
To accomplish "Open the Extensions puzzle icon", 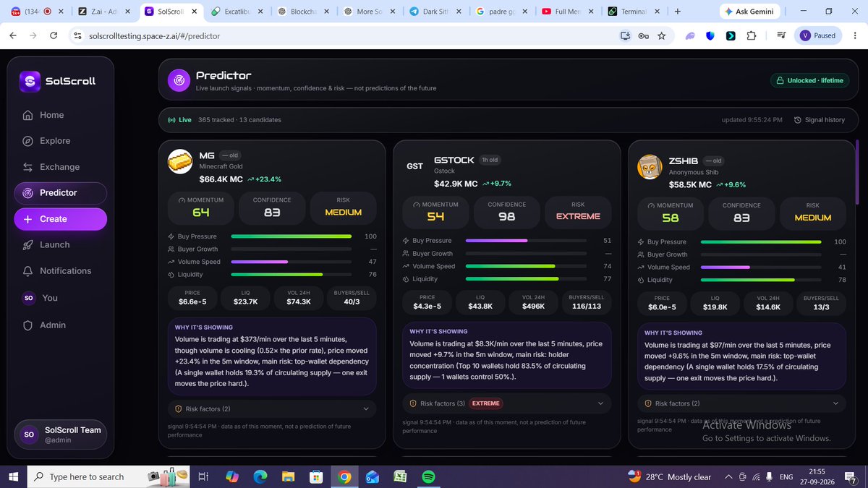I will 752,35.
